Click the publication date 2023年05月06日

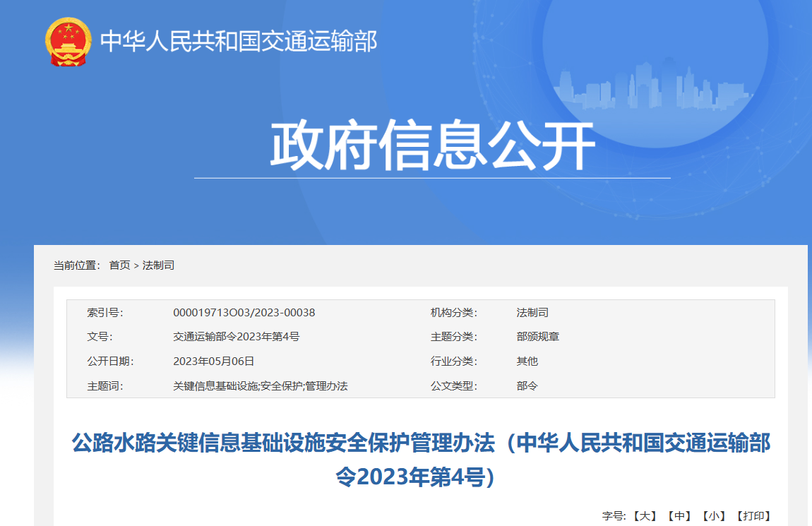[x=213, y=361]
